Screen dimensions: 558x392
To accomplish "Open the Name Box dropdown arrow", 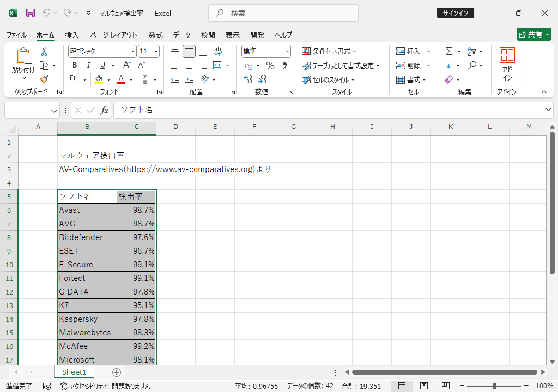I will click(x=54, y=111).
